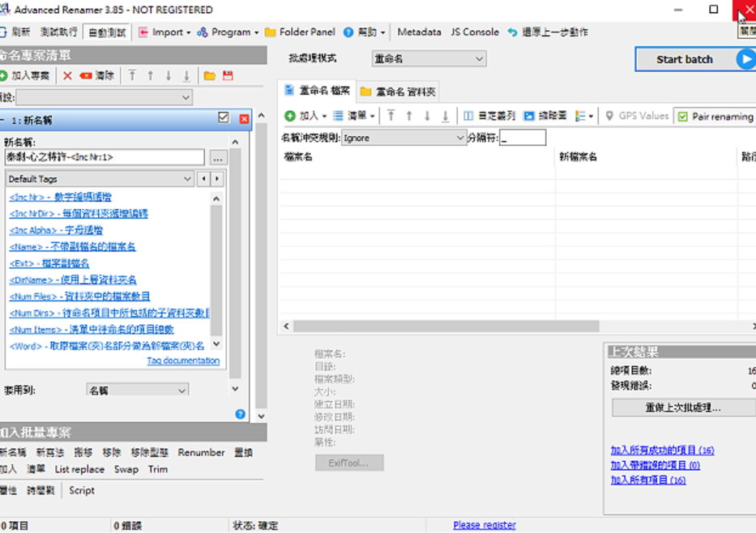Toggle the Pair renaming option

(x=715, y=116)
